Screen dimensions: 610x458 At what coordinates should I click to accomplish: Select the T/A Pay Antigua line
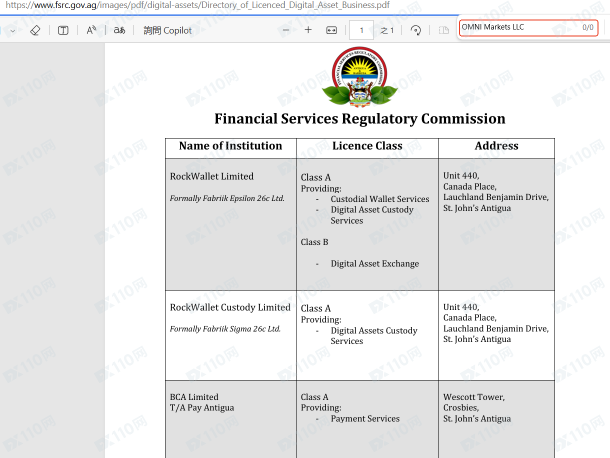pyautogui.click(x=202, y=408)
